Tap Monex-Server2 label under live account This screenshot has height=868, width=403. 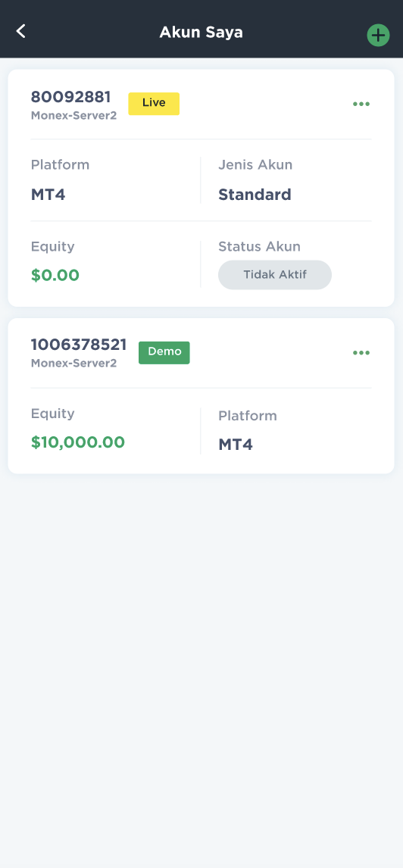73,116
